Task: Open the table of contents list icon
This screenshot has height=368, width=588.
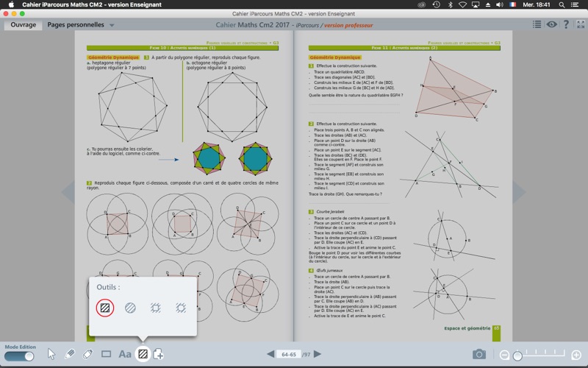Action: [537, 24]
